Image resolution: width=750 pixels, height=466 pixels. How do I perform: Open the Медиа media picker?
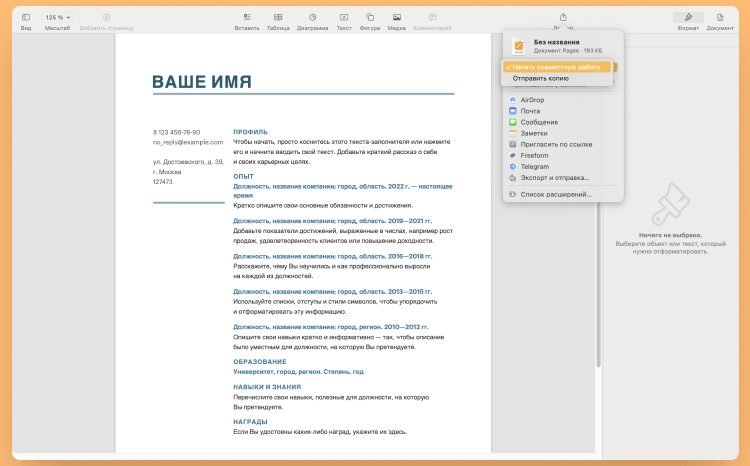(397, 18)
